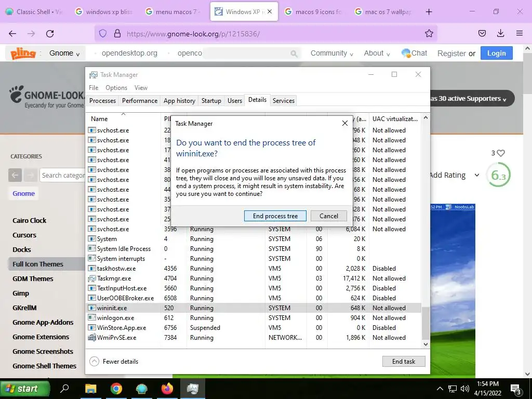
Task: Switch to the Performance tab
Action: click(x=139, y=100)
